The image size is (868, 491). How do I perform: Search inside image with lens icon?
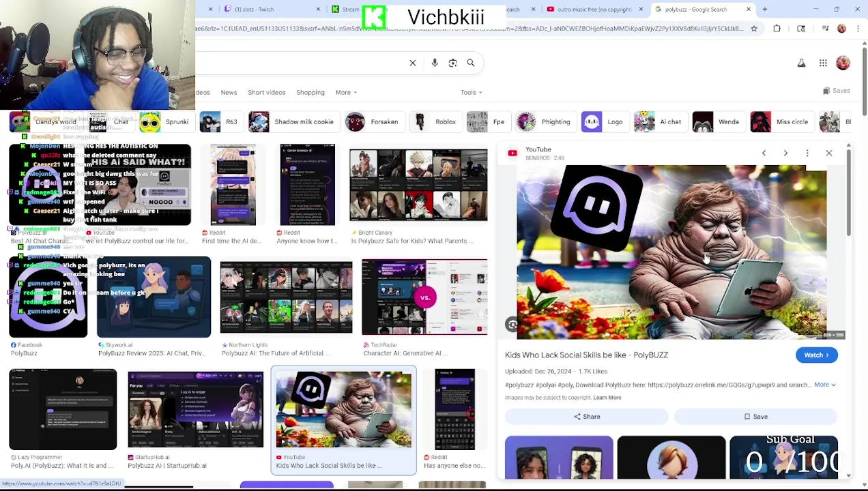coord(512,325)
